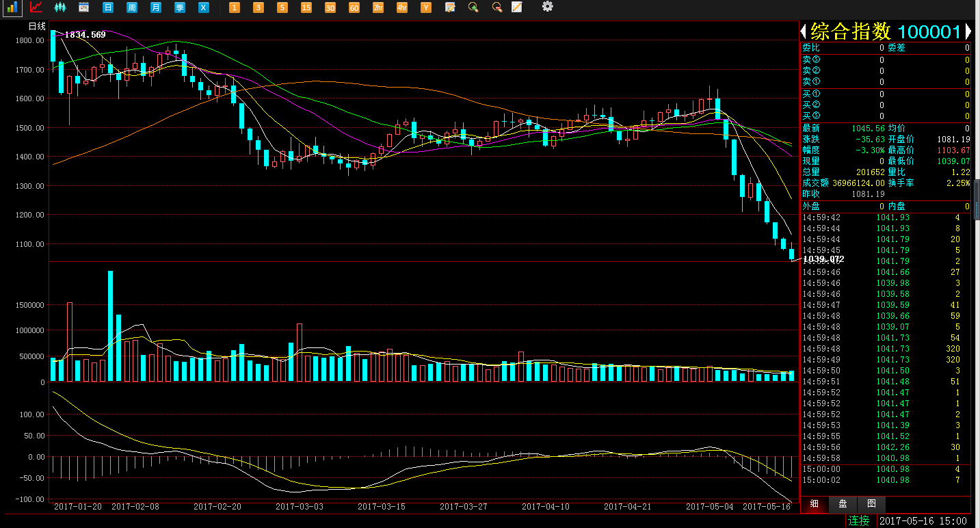Choose the 3-minute interval button
The image size is (980, 528).
pyautogui.click(x=259, y=8)
